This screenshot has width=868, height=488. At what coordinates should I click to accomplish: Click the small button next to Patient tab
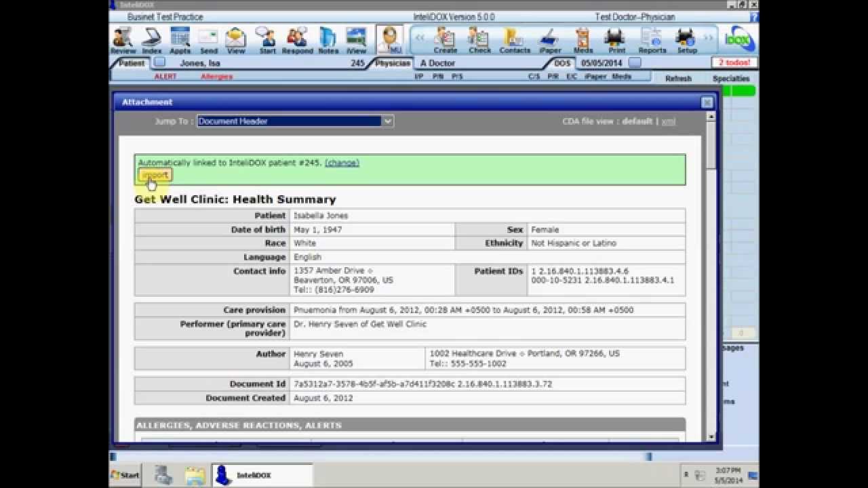tap(159, 62)
